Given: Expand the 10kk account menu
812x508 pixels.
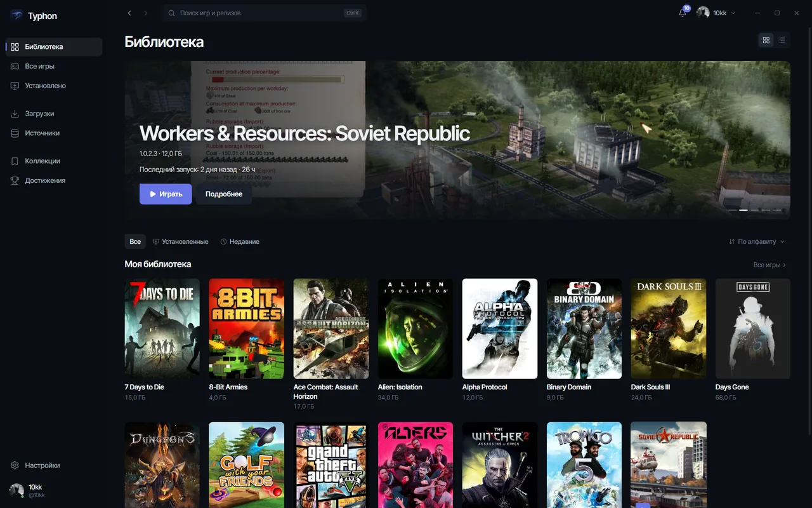Looking at the screenshot, I should [x=716, y=13].
